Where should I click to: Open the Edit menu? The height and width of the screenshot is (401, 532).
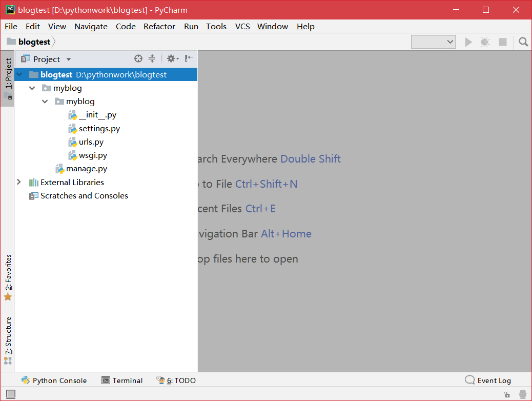tap(33, 27)
